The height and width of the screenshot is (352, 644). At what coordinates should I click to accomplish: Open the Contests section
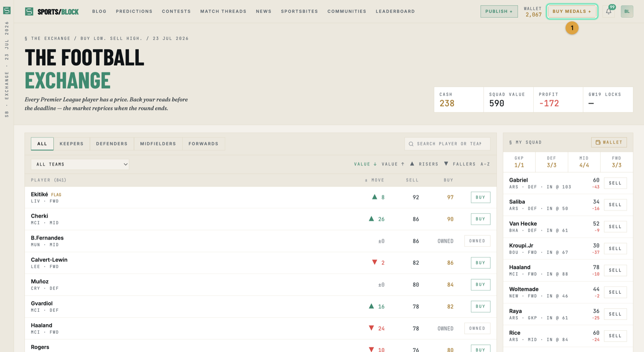176,11
